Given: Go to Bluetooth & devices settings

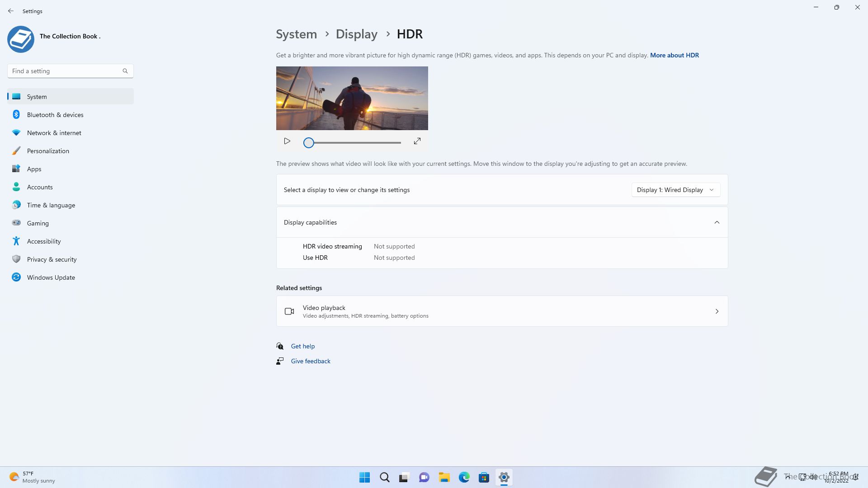Looking at the screenshot, I should tap(55, 115).
